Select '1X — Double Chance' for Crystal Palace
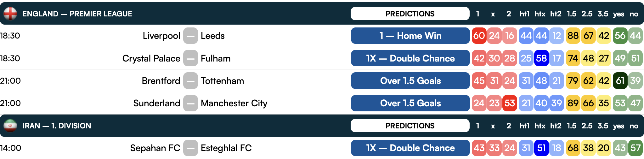Viewport: 644px width, 159px height. click(410, 58)
